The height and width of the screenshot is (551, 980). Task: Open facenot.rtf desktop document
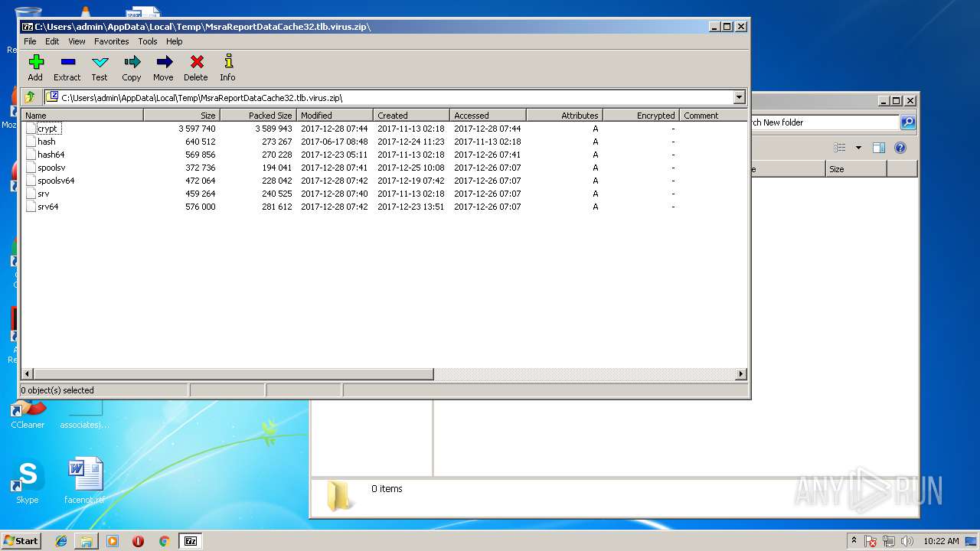84,482
